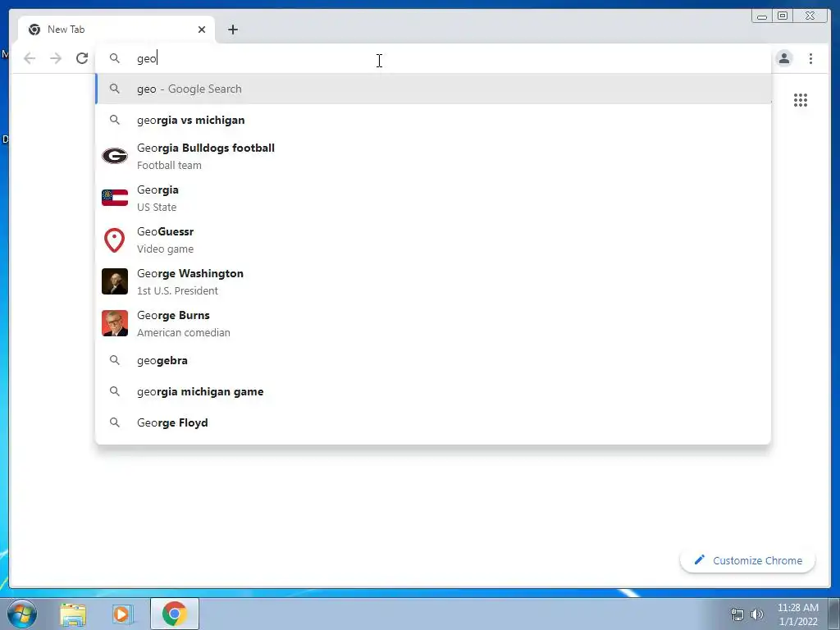Click the Show desktop button
This screenshot has height=630, width=840.
pos(834,614)
